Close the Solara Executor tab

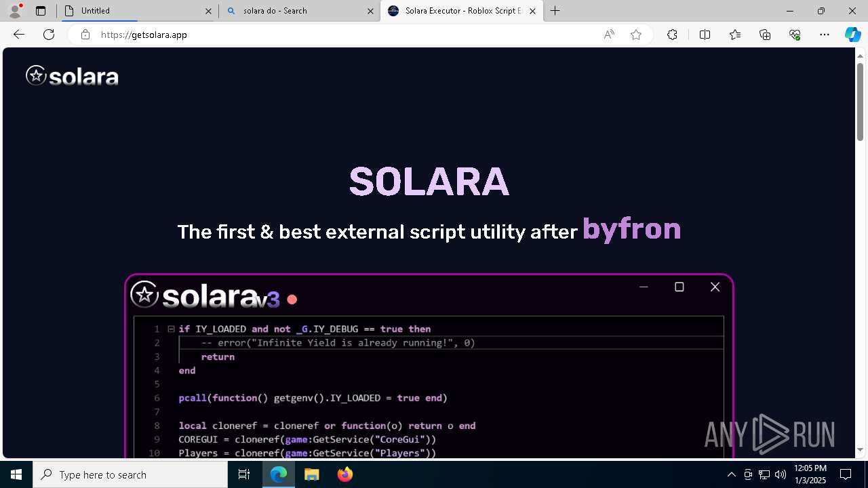click(x=532, y=11)
